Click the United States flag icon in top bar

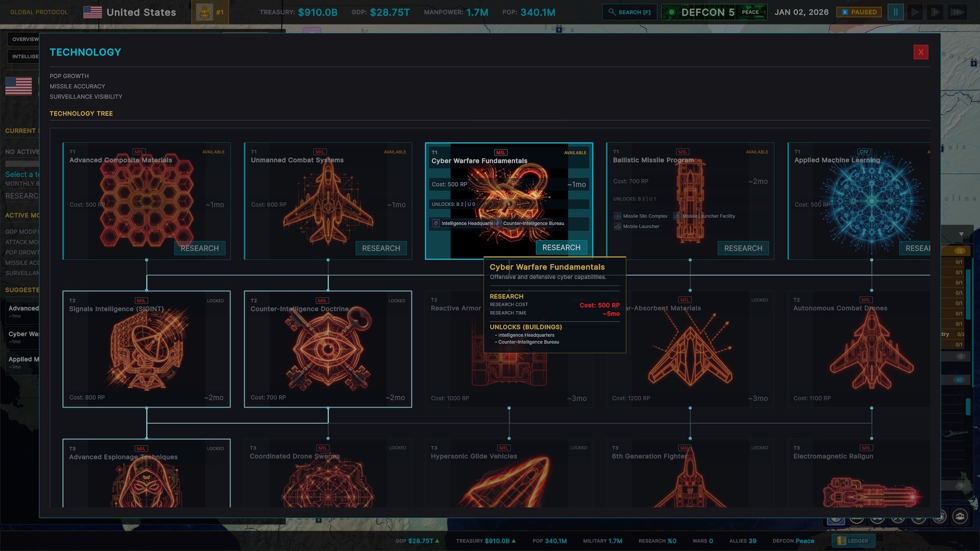click(x=92, y=11)
